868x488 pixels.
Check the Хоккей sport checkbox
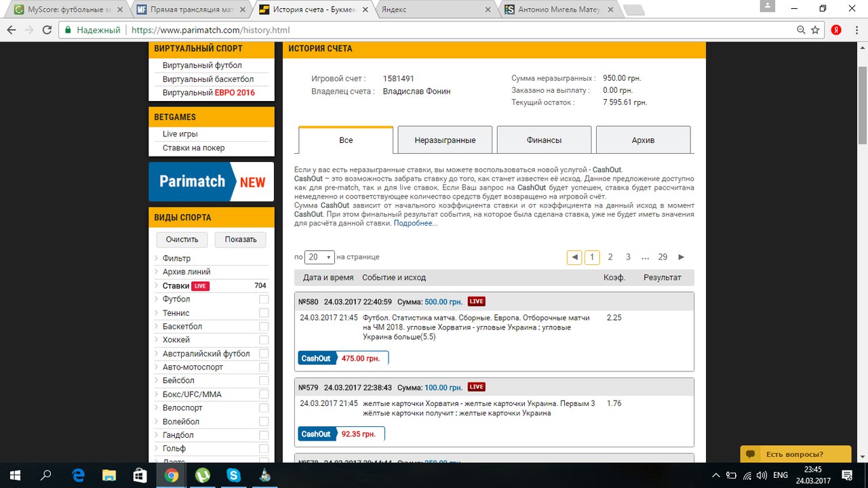pyautogui.click(x=264, y=340)
